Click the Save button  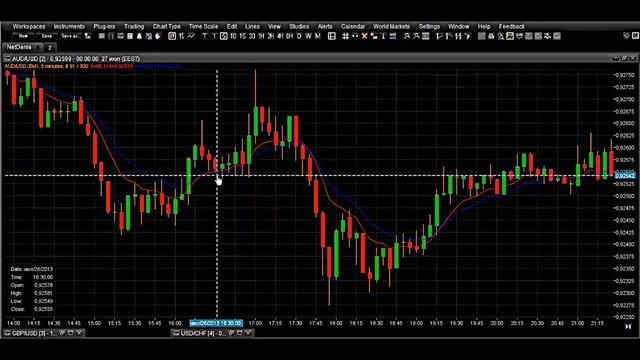[x=47, y=36]
